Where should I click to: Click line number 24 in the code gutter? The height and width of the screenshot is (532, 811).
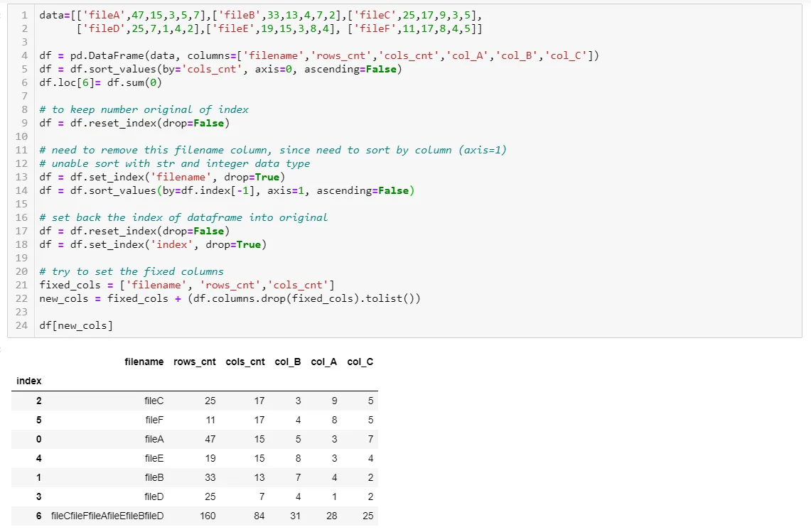click(21, 326)
